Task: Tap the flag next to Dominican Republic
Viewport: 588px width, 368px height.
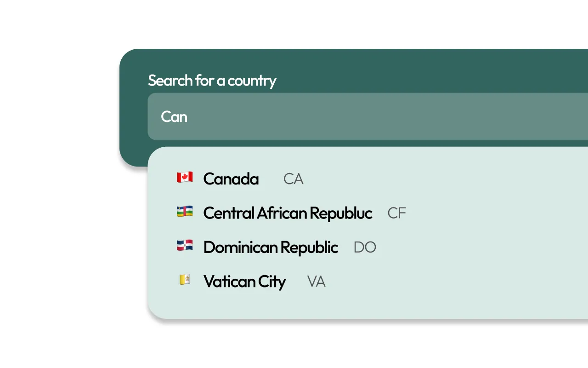Action: [185, 246]
